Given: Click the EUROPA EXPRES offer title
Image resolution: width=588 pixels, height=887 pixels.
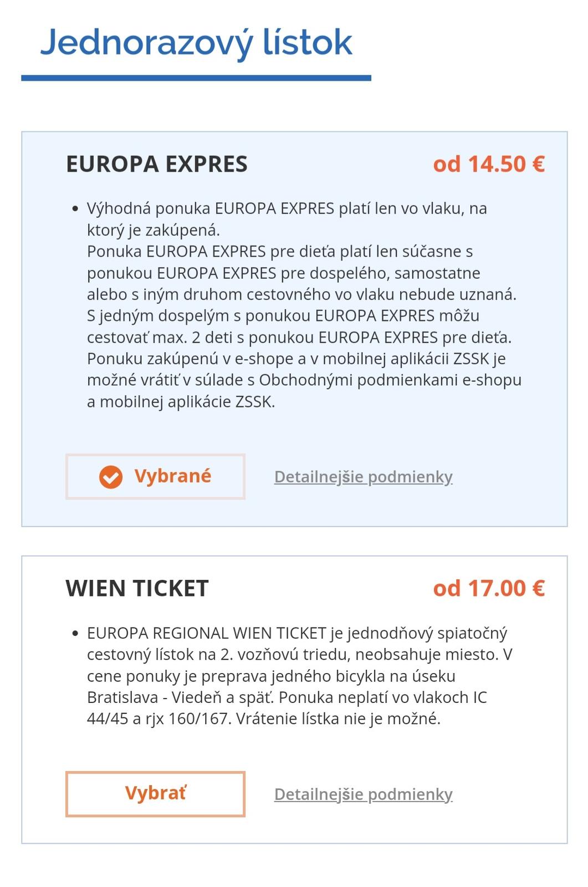Looking at the screenshot, I should point(157,164).
